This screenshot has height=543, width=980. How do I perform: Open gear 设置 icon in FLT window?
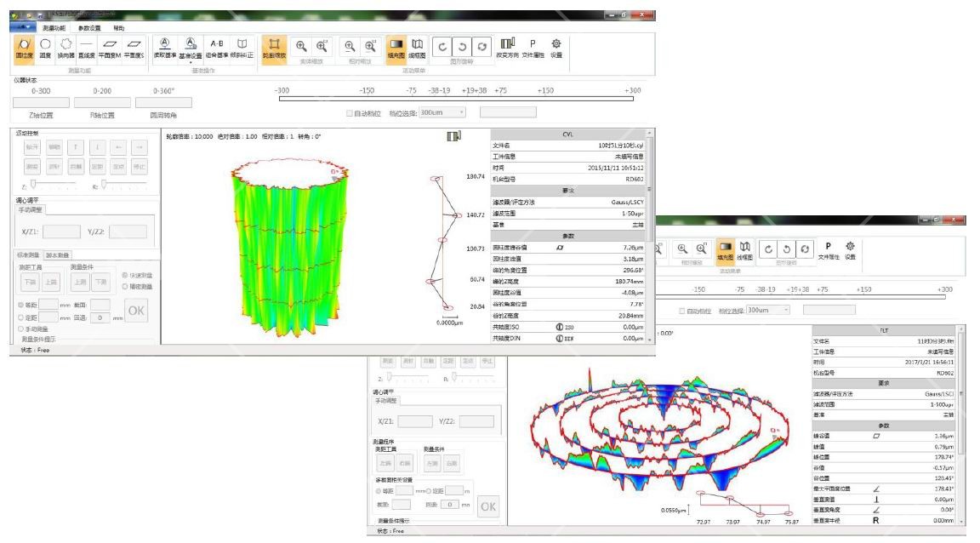pyautogui.click(x=850, y=250)
